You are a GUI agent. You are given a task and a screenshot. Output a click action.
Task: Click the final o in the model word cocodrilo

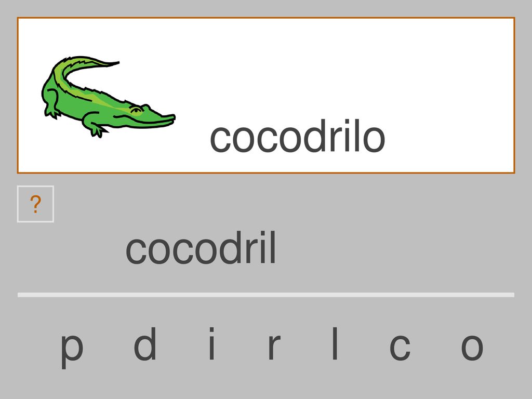374,139
